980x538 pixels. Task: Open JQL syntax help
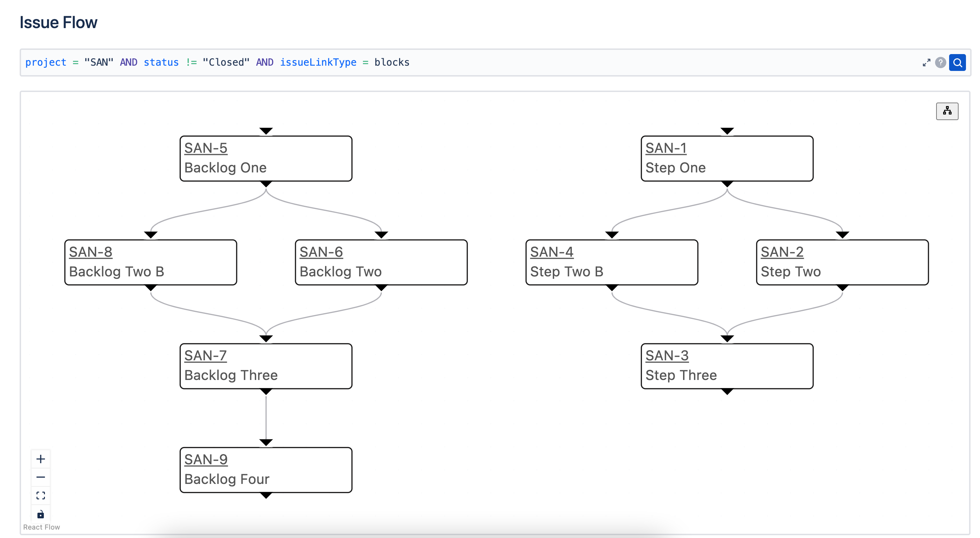(x=940, y=63)
